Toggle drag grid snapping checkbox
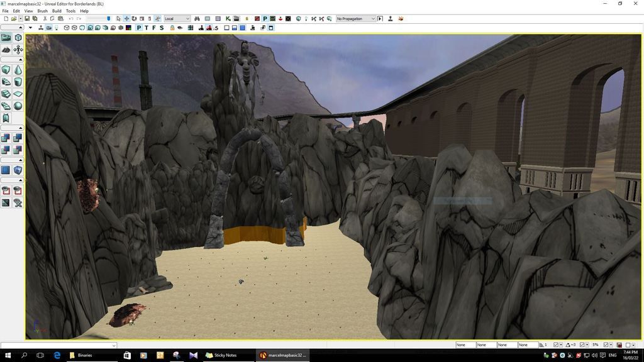The image size is (644, 362). click(556, 345)
